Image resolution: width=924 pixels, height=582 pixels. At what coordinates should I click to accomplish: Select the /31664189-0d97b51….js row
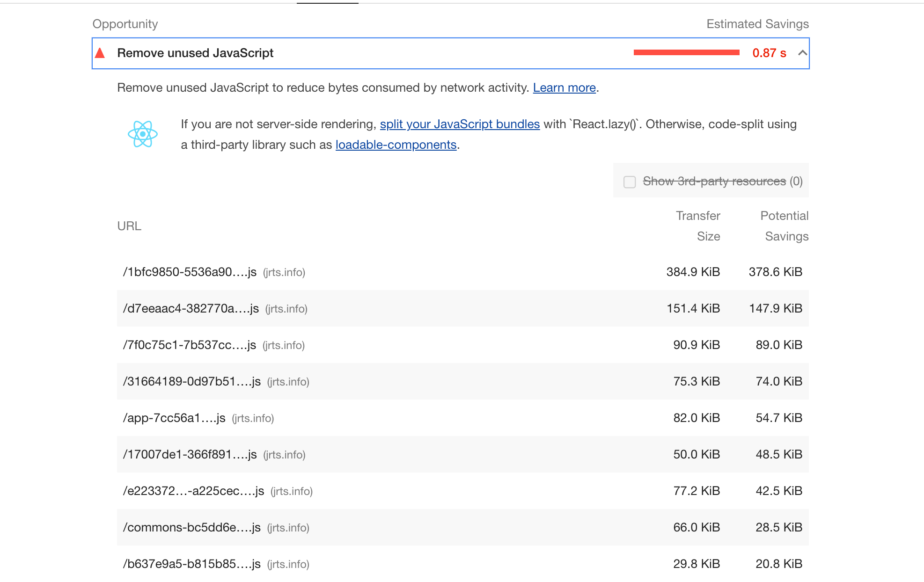click(x=191, y=381)
